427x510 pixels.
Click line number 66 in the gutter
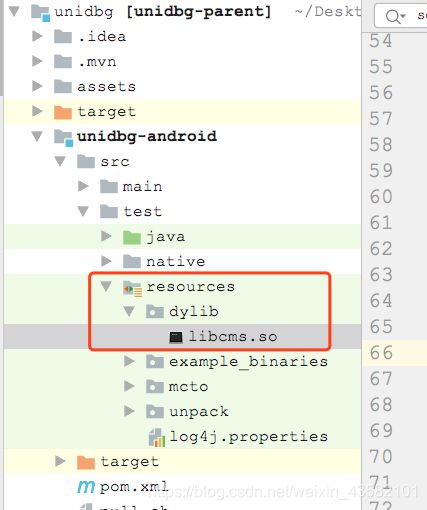pos(381,353)
